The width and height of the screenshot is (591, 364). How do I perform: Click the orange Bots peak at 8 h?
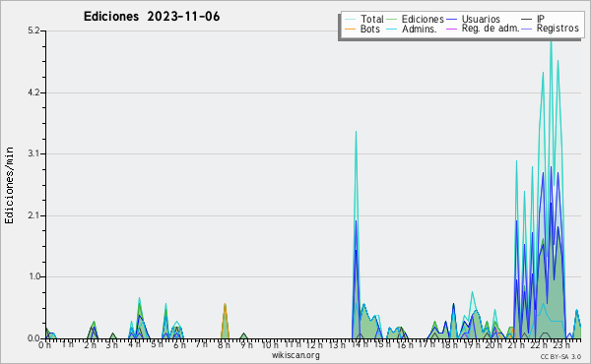tap(225, 320)
